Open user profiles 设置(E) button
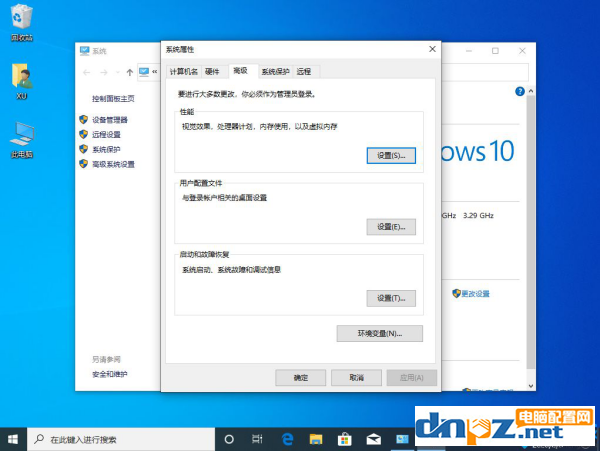 click(x=391, y=227)
